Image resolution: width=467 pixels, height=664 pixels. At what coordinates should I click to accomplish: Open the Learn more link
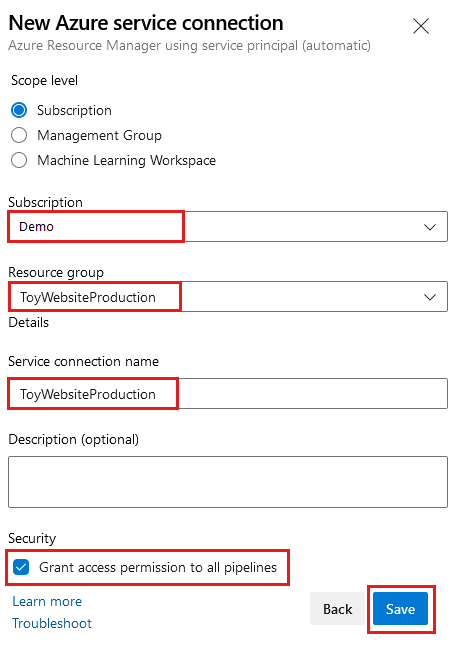[x=47, y=601]
